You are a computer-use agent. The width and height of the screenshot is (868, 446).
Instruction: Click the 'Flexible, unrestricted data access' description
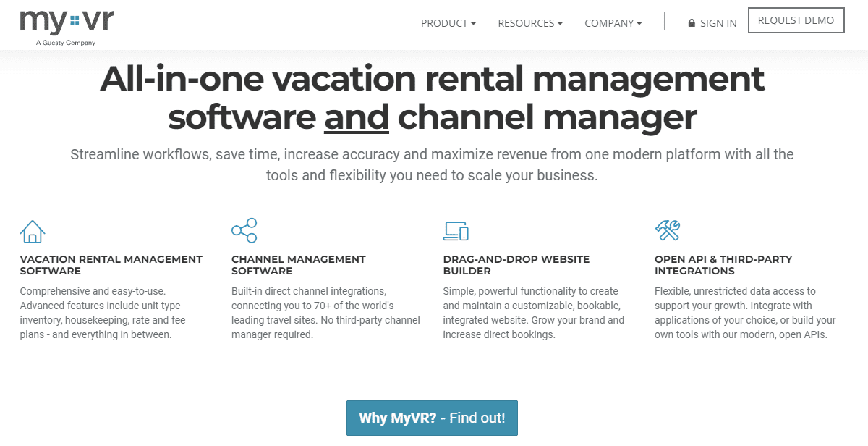click(745, 313)
